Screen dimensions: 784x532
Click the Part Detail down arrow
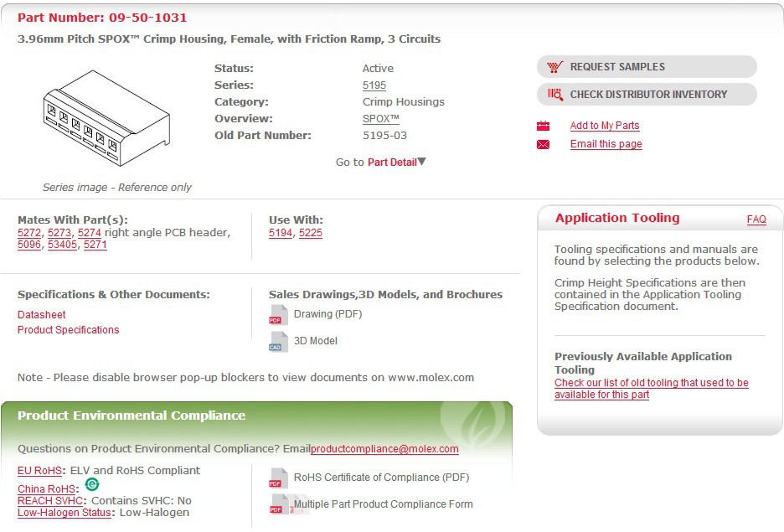click(x=421, y=162)
